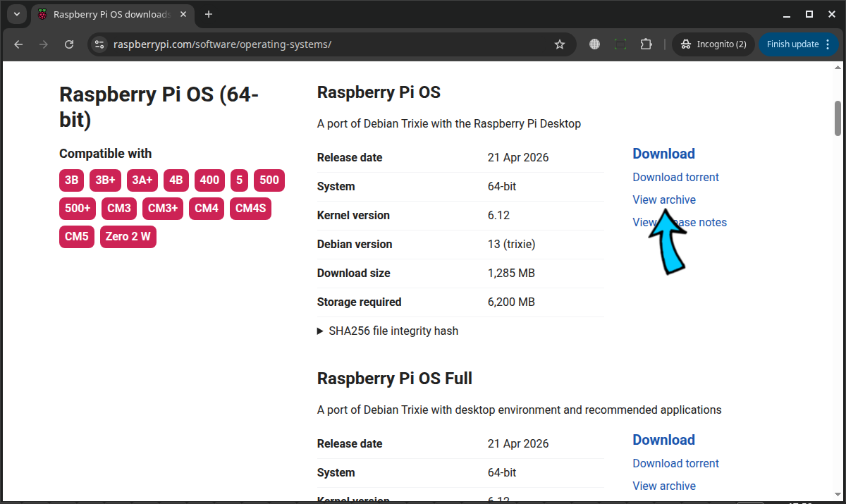Click the CM4 compatibility badge

pos(207,208)
